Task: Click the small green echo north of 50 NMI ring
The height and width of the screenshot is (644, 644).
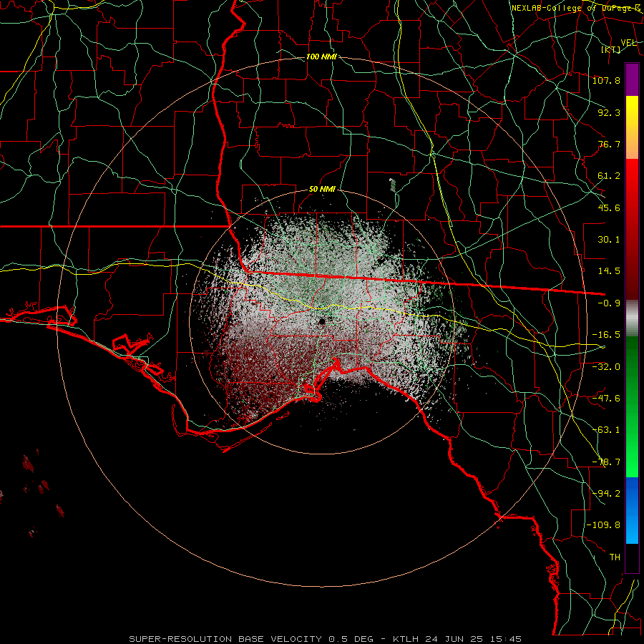Action: point(393,185)
